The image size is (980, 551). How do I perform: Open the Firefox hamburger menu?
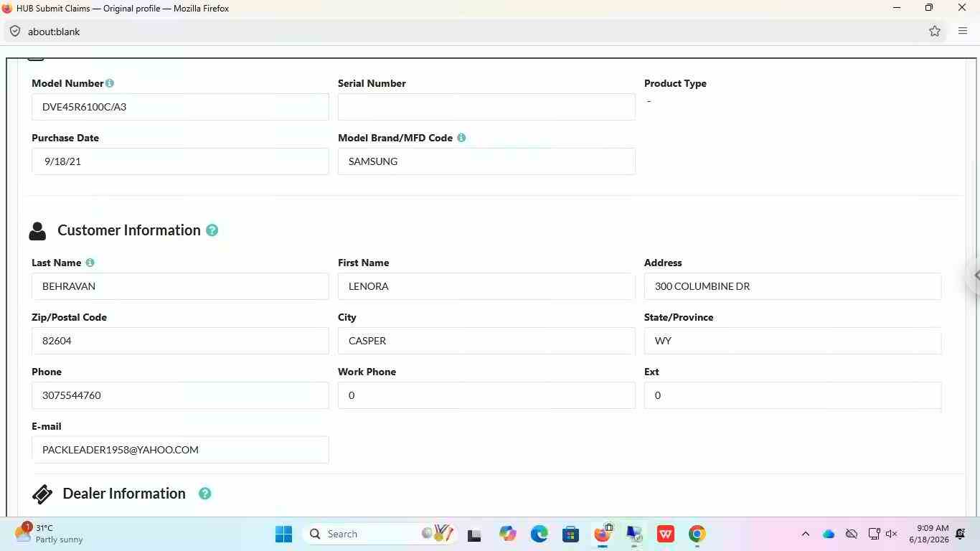[963, 32]
